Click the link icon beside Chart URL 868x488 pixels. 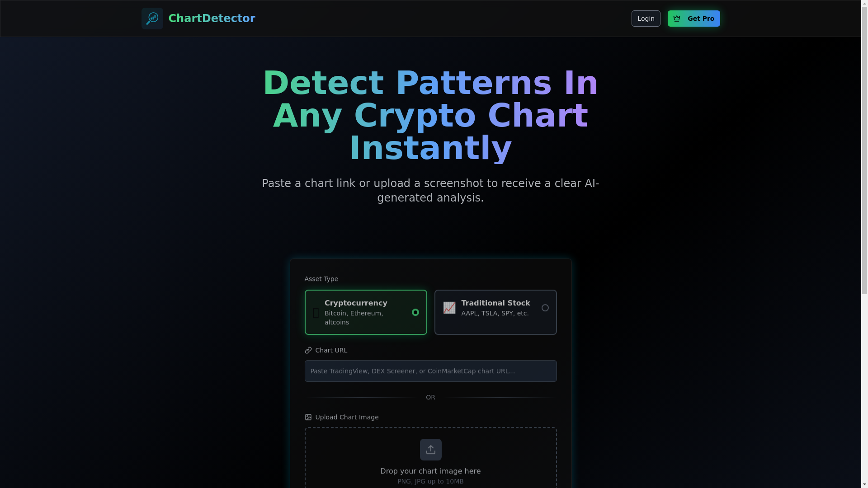click(308, 350)
